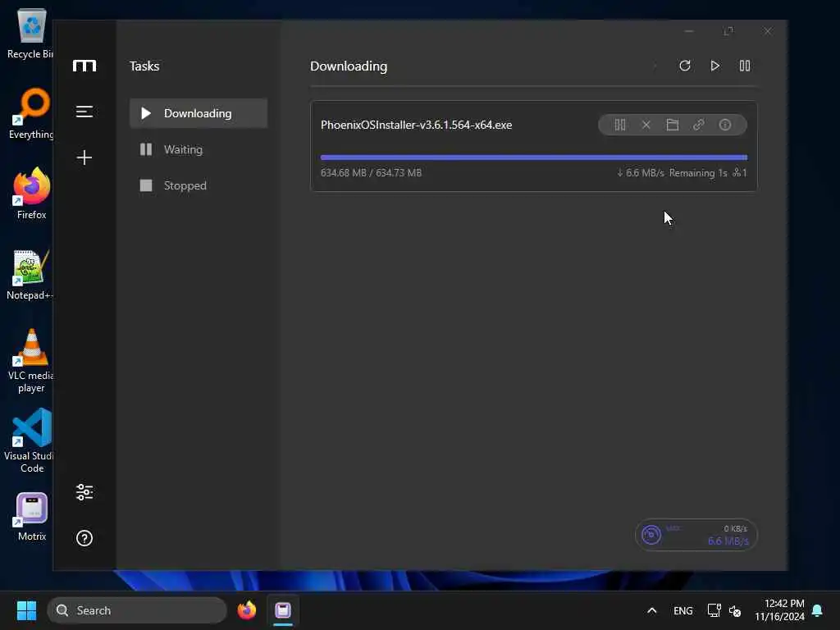Click the Remaining 1s text

point(698,173)
